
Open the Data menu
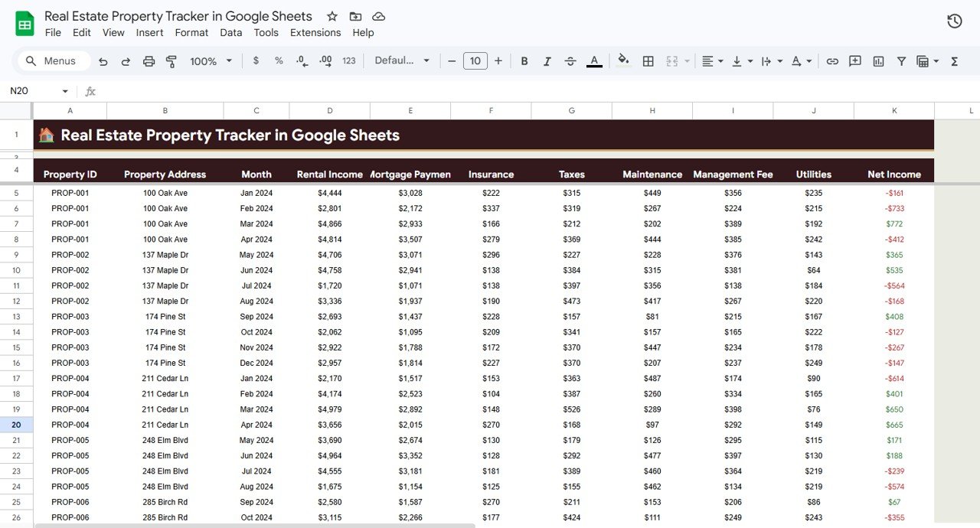pyautogui.click(x=231, y=32)
